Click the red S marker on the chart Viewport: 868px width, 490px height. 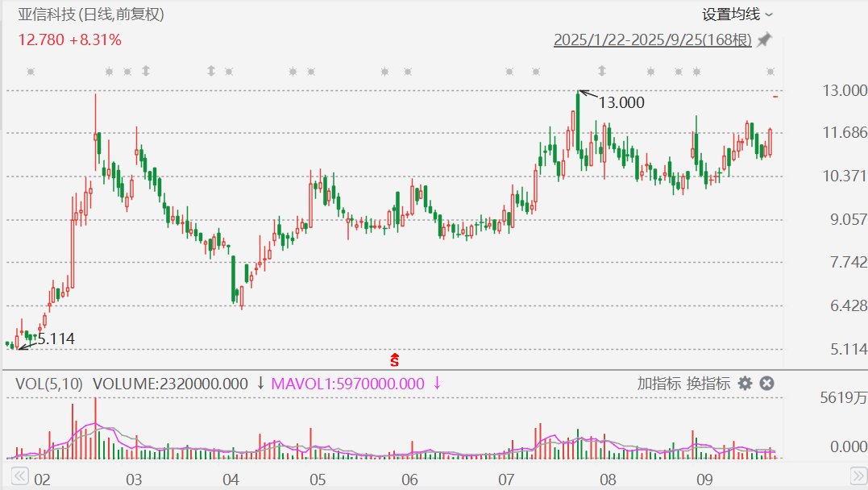coord(395,359)
